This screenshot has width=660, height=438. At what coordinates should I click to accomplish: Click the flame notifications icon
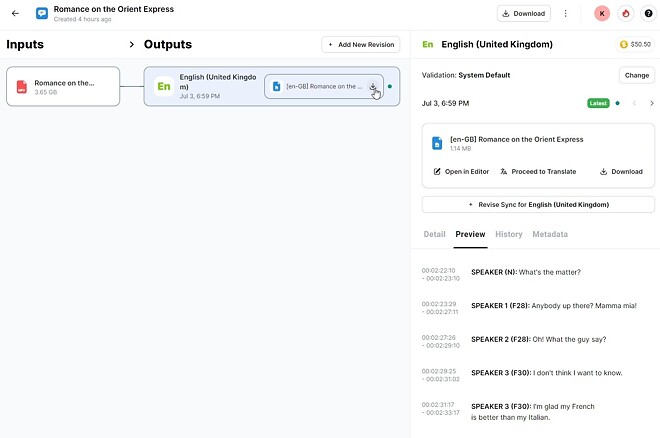626,14
